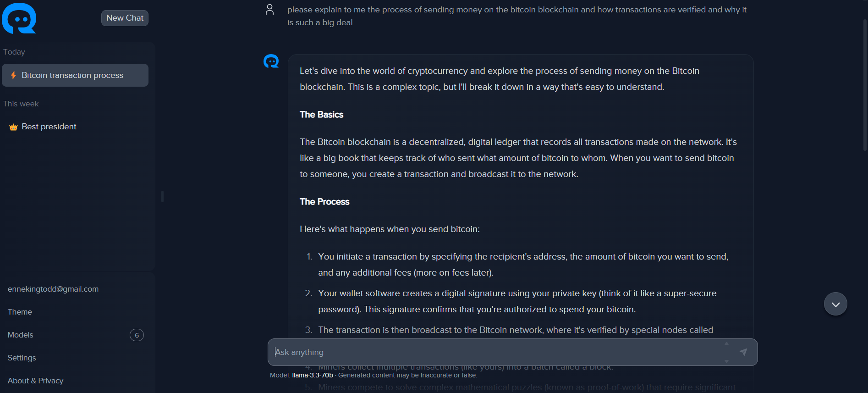This screenshot has width=868, height=393.
Task: Focus the Ask anything input field
Action: pos(495,352)
